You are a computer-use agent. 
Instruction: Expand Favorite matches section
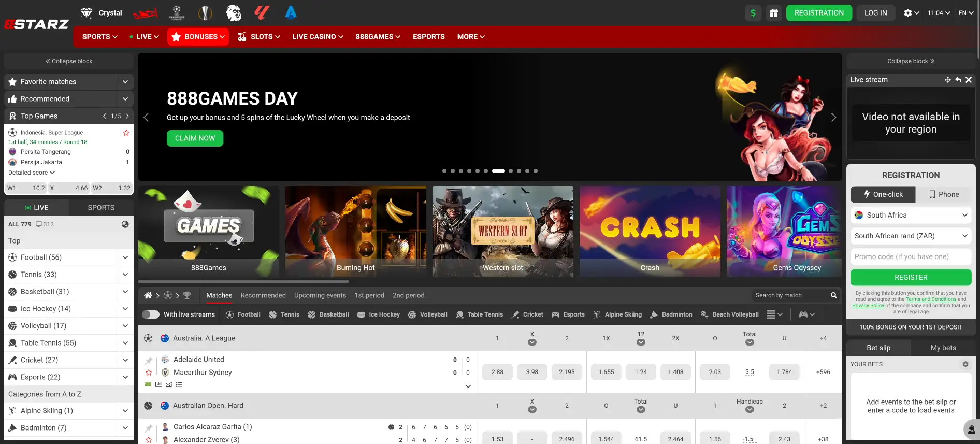[125, 82]
